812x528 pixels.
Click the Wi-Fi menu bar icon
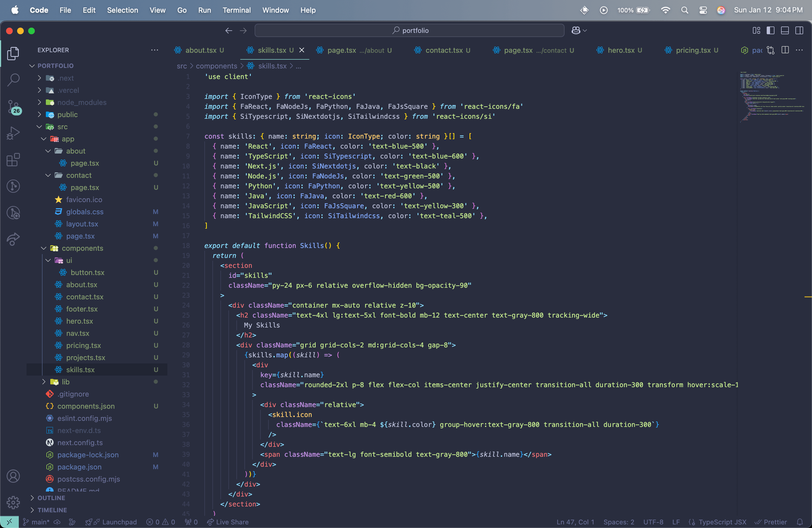[x=665, y=10]
